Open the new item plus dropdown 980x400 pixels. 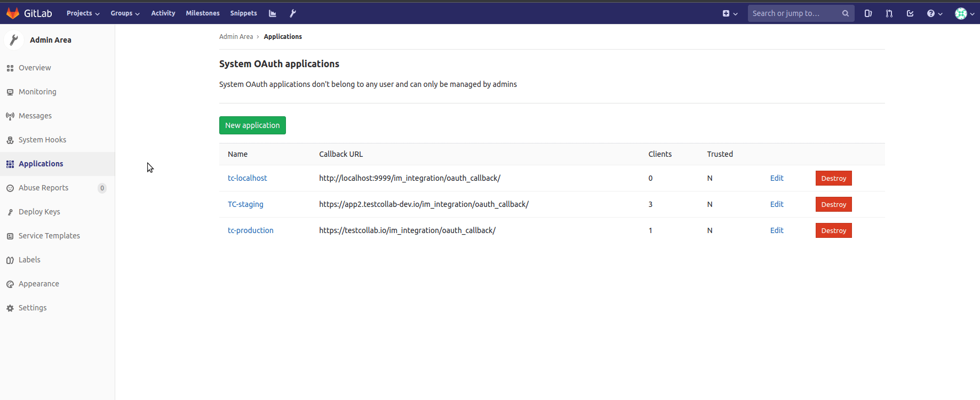(x=730, y=13)
